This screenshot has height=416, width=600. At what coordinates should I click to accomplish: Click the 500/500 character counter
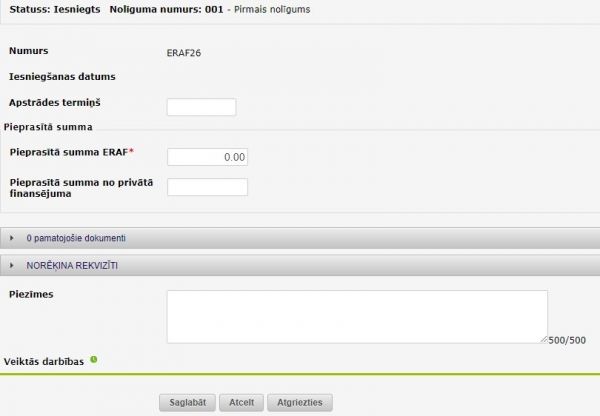(x=567, y=340)
